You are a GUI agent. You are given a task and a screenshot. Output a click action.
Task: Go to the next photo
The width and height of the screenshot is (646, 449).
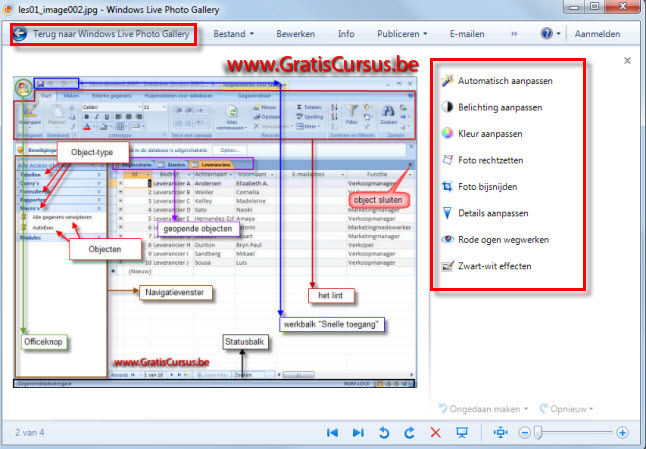358,432
